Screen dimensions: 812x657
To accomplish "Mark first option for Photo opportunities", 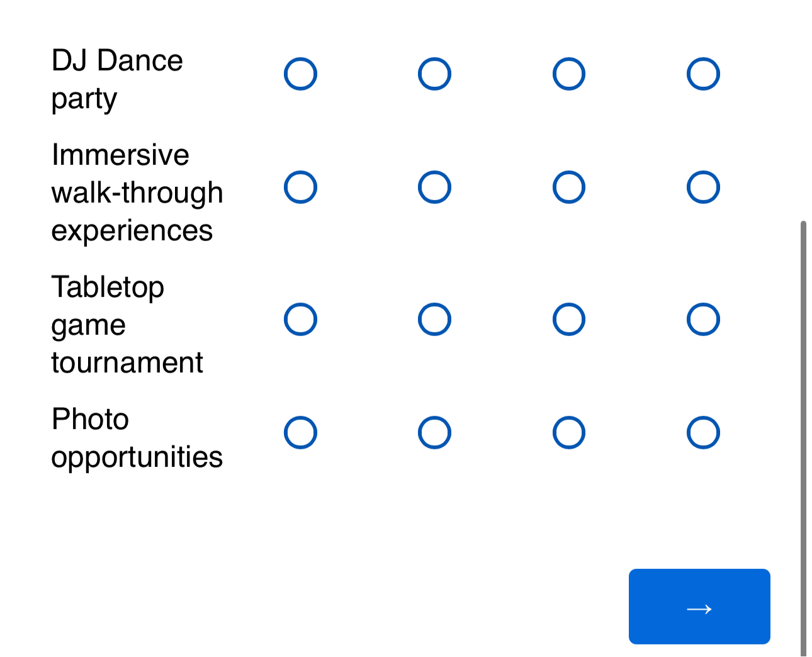I will pyautogui.click(x=300, y=432).
